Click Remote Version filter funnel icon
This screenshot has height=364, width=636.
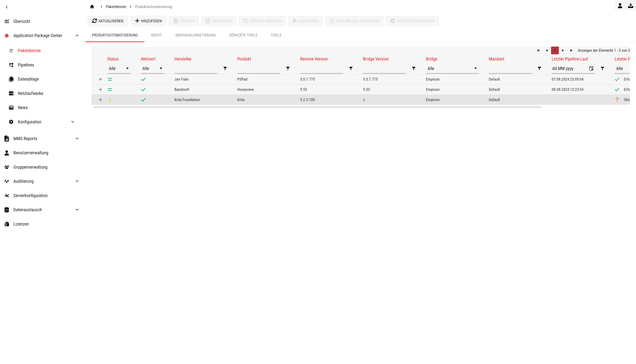pyautogui.click(x=351, y=69)
